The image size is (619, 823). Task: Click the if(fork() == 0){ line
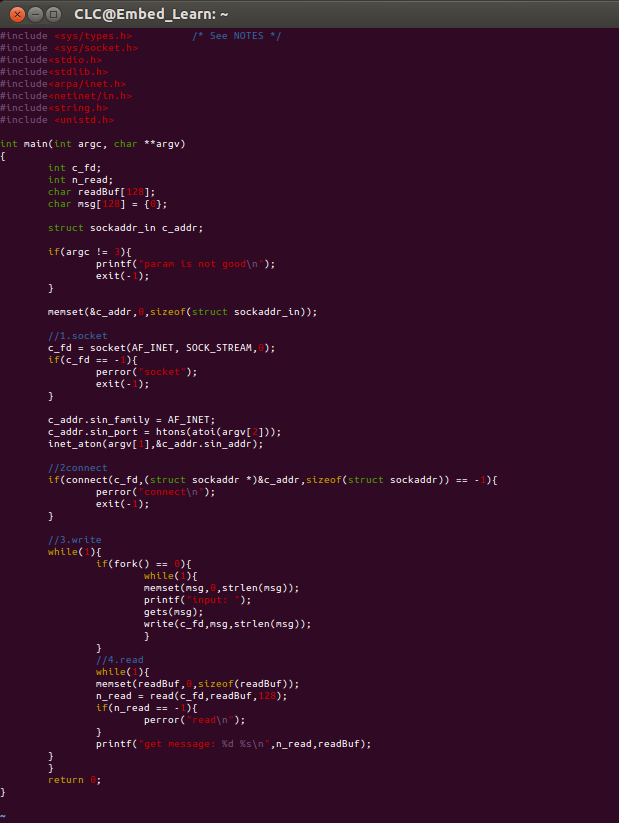click(144, 564)
